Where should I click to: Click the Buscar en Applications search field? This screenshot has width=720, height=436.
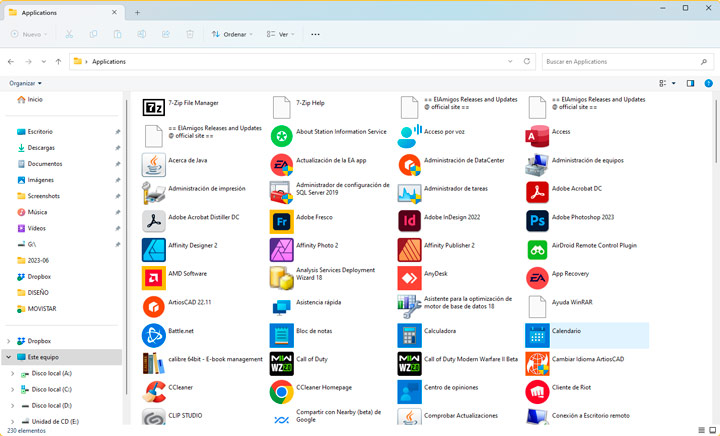pos(628,61)
